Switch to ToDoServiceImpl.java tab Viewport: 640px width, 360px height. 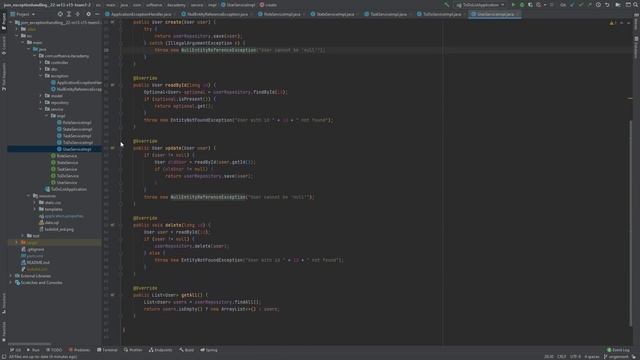pyautogui.click(x=442, y=14)
